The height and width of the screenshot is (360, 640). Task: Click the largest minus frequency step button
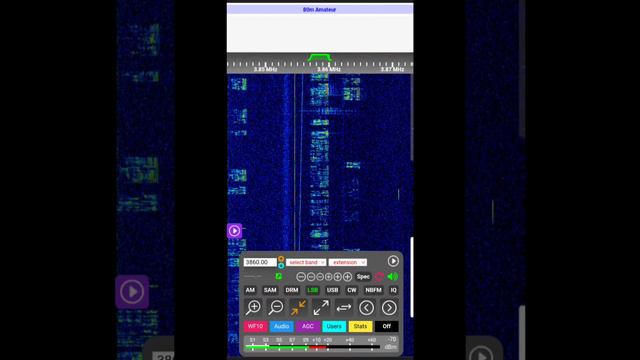pyautogui.click(x=301, y=277)
